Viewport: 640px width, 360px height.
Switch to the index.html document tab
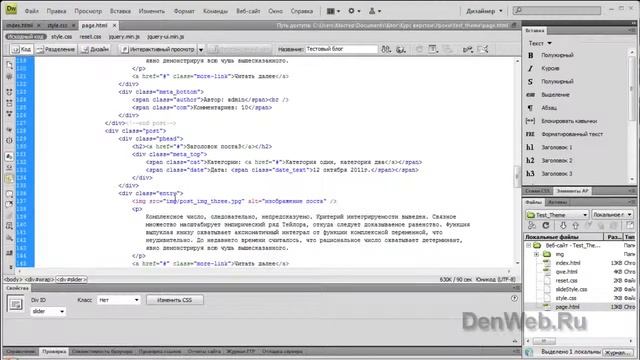20,25
